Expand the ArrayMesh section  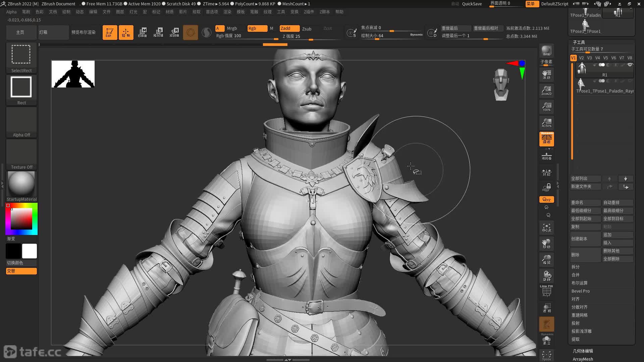(583, 359)
